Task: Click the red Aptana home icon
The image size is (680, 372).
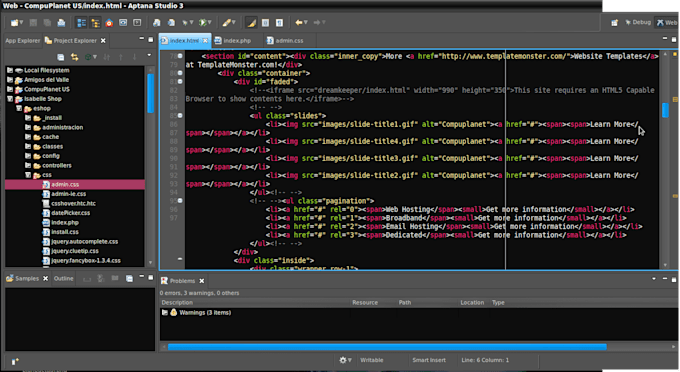Action: (109, 23)
